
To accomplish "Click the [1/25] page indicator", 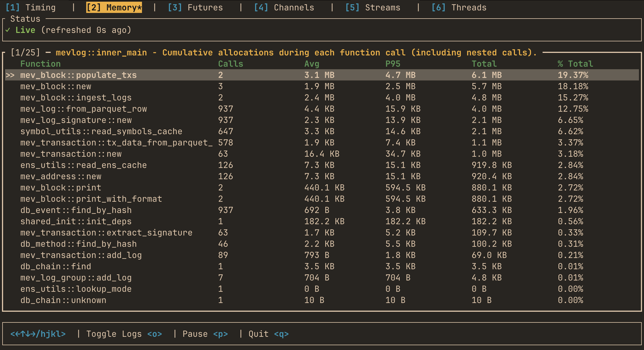I will tap(25, 52).
